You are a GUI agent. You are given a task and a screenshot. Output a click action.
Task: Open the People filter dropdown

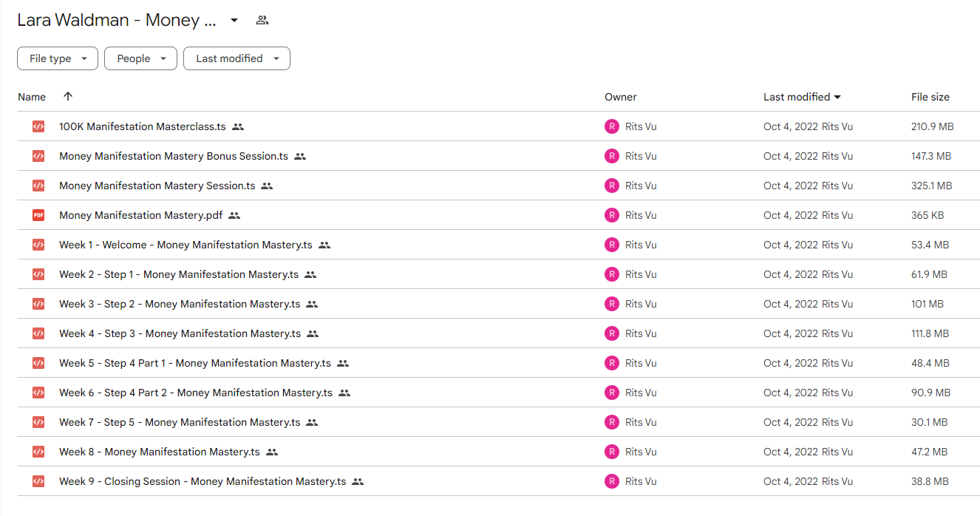(140, 58)
